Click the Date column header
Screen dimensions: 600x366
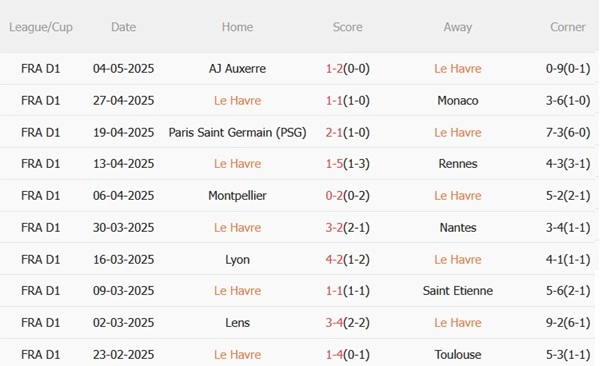point(123,27)
